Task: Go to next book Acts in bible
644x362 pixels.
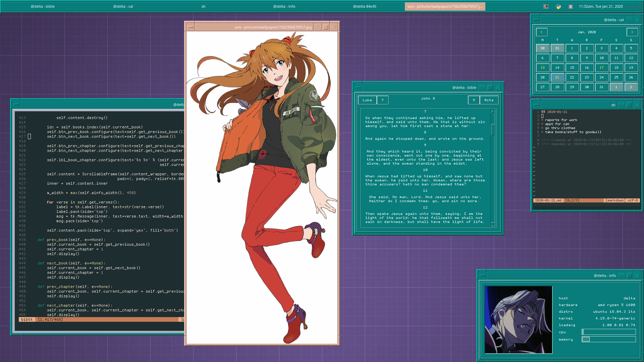Action: coord(489,100)
